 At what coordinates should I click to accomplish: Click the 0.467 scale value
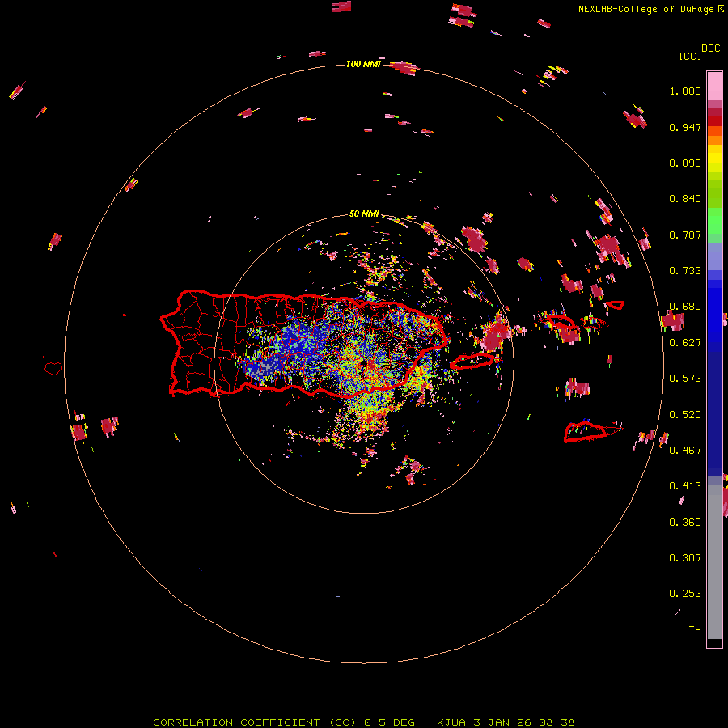685,451
